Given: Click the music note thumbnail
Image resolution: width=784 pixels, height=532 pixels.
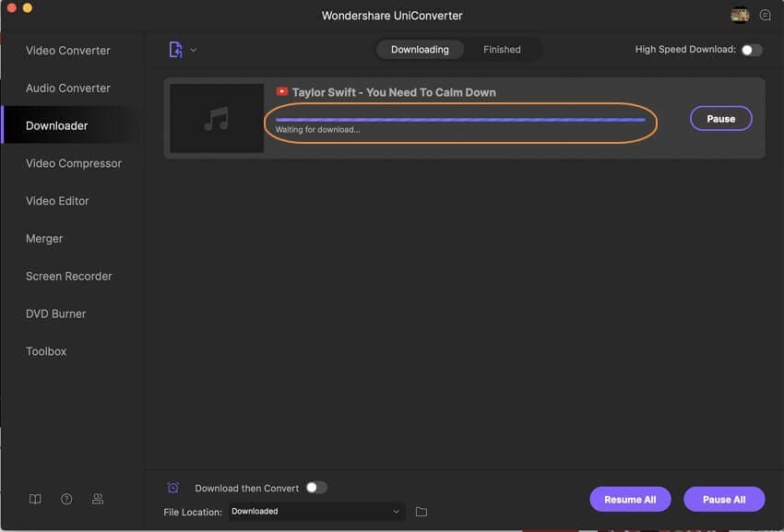Looking at the screenshot, I should click(217, 118).
